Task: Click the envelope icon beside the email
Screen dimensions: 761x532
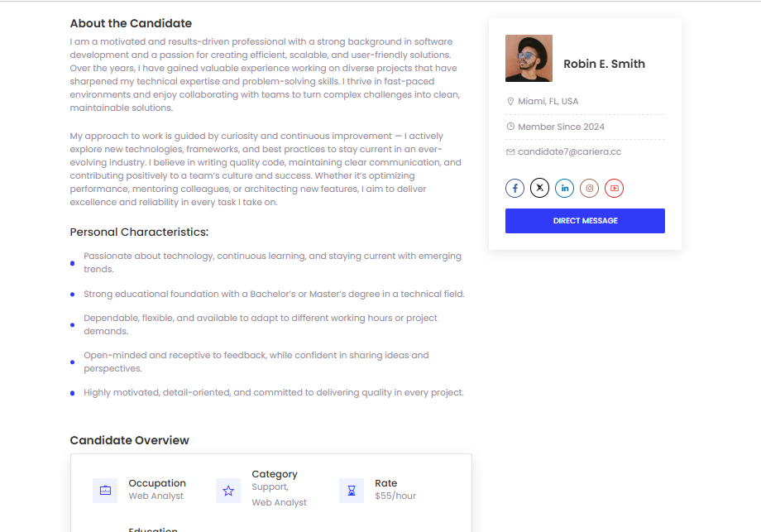Action: [510, 152]
